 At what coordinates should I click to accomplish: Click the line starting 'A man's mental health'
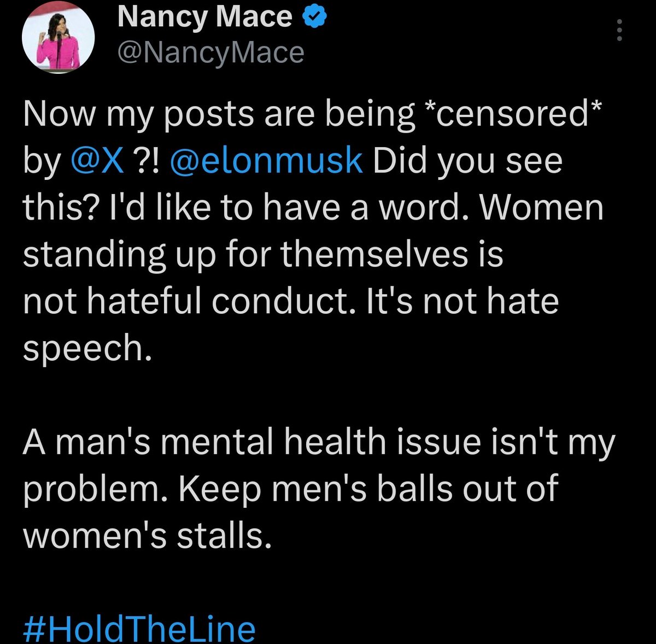coord(319,442)
